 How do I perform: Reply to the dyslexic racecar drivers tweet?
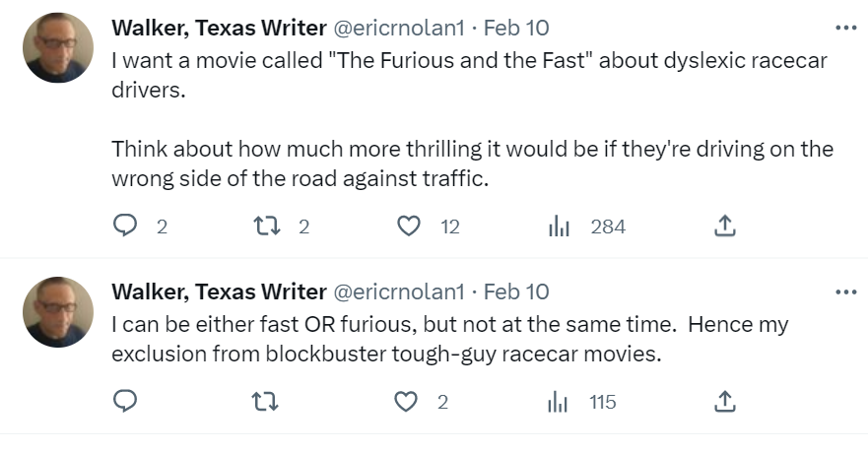pyautogui.click(x=125, y=226)
